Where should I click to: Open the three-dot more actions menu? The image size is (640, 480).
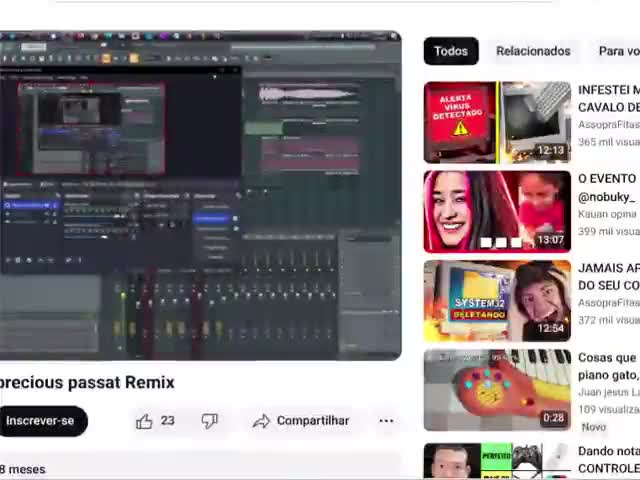pos(386,421)
